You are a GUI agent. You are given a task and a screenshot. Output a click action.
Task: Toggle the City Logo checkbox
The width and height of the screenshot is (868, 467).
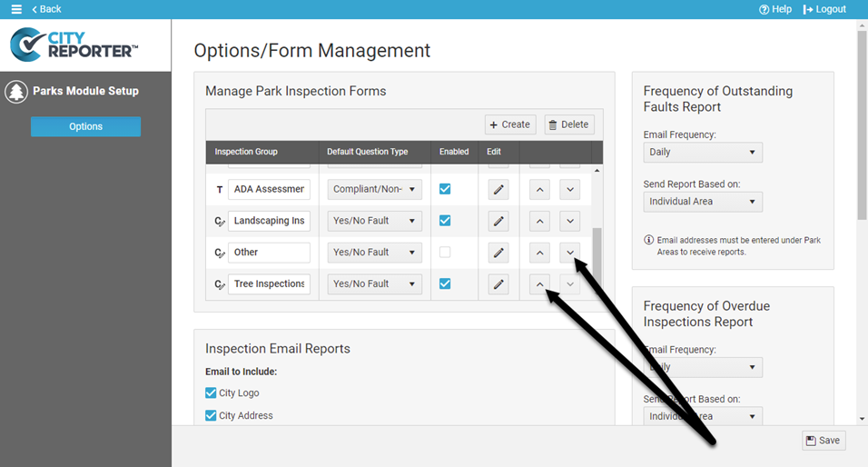(211, 392)
